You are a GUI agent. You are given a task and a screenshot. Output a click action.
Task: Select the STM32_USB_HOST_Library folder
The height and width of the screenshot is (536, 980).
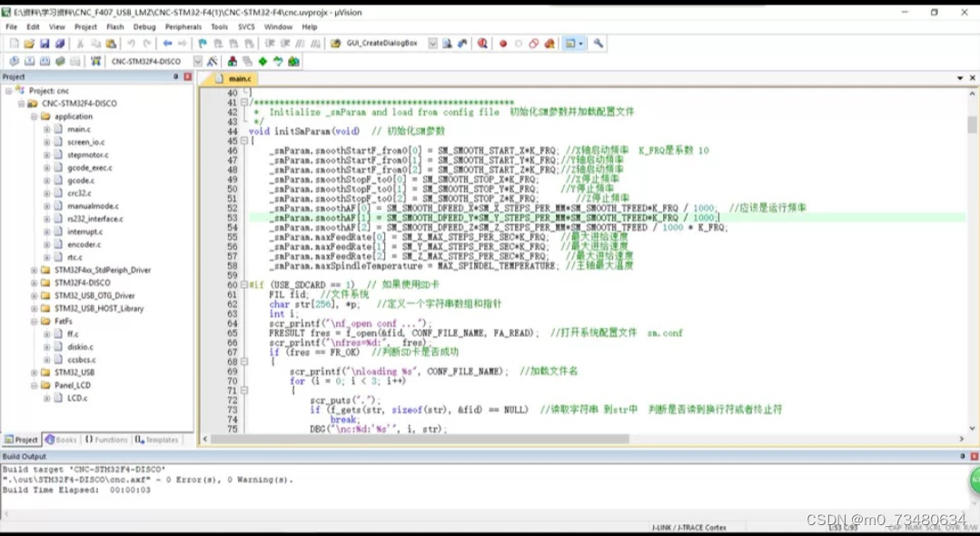tap(99, 308)
